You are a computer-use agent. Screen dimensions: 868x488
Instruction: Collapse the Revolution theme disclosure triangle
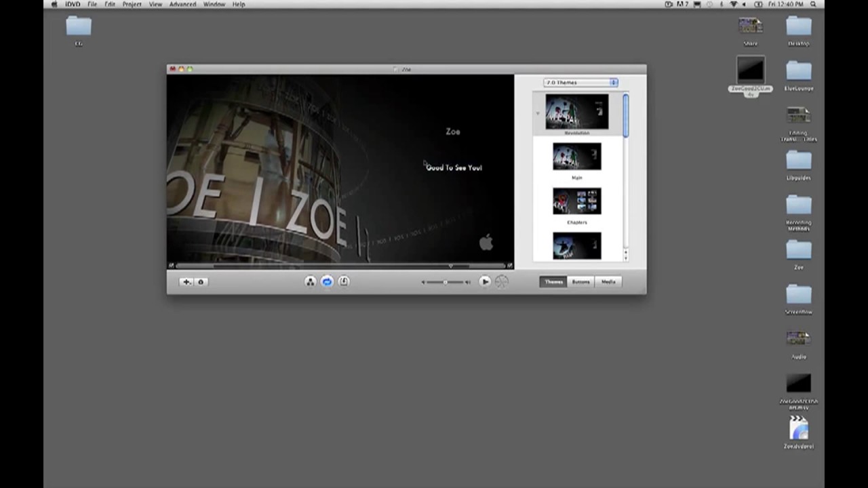(x=538, y=113)
